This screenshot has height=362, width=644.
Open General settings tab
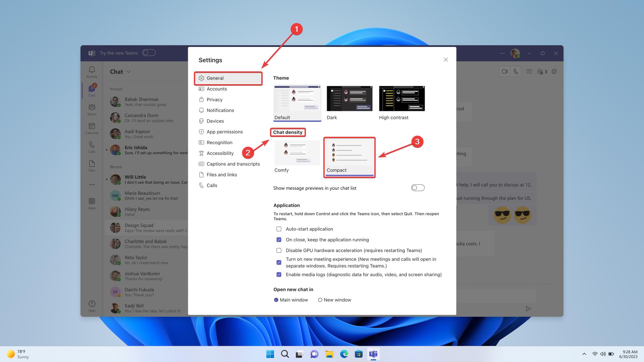point(228,78)
